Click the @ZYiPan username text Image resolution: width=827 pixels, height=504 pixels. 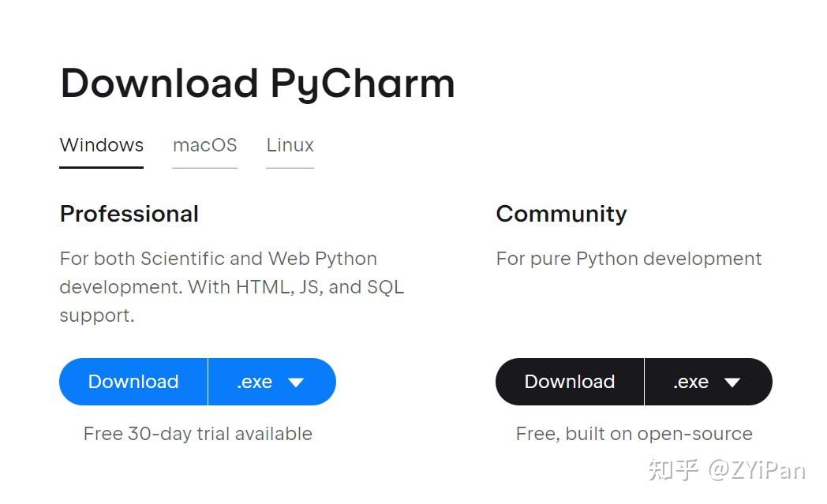click(x=756, y=471)
